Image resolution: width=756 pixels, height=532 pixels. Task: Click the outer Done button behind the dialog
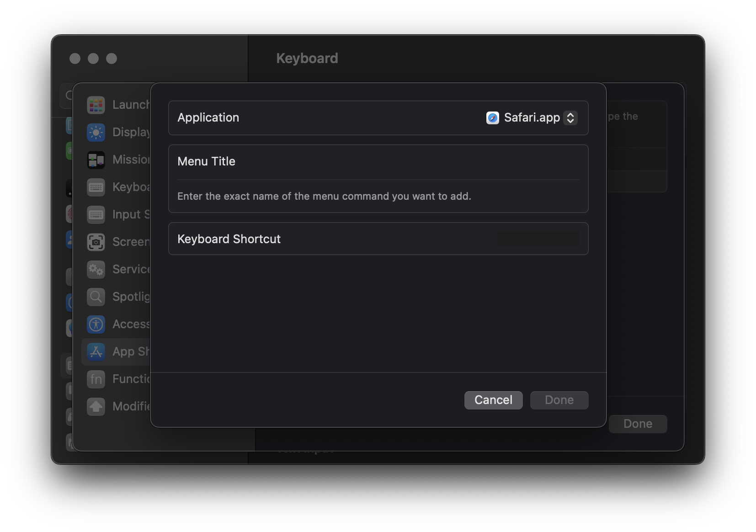click(x=638, y=424)
